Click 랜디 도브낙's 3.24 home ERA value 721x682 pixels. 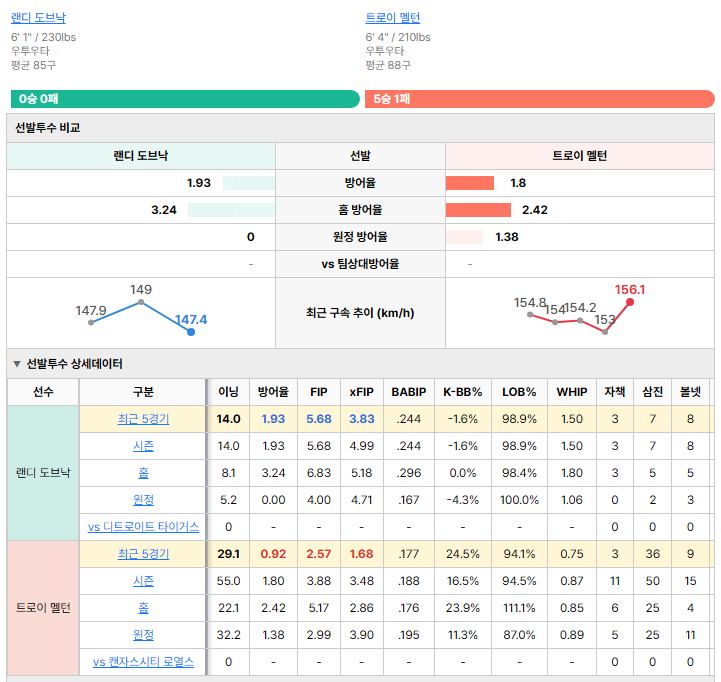pyautogui.click(x=164, y=210)
